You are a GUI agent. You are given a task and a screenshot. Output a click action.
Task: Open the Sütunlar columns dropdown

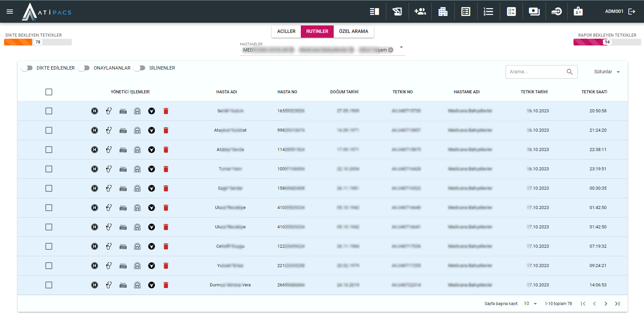click(x=607, y=72)
